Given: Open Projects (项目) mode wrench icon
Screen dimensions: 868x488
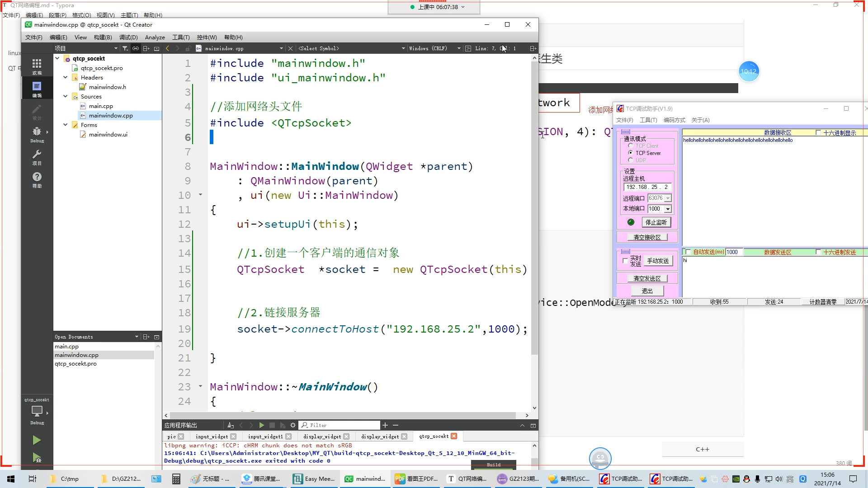Looking at the screenshot, I should [37, 157].
